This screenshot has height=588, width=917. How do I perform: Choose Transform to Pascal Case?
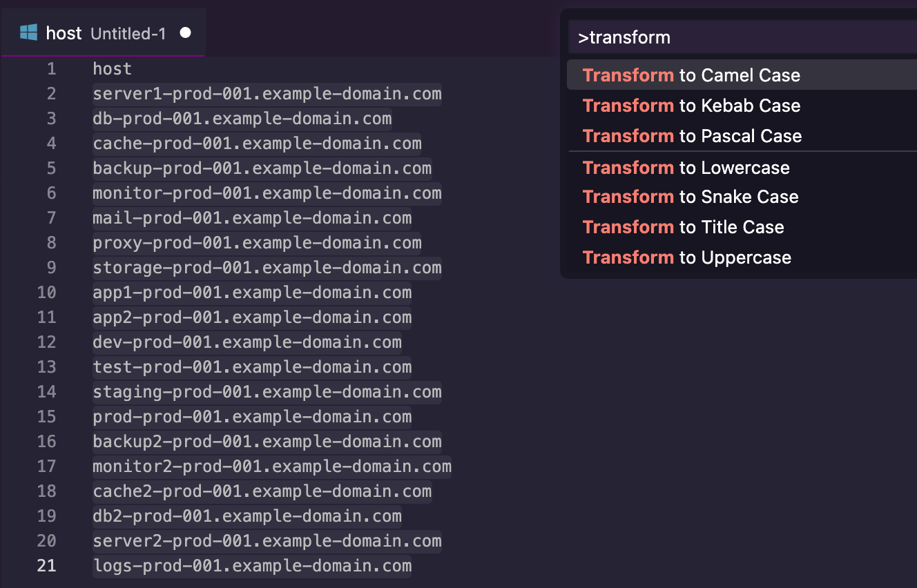tap(692, 136)
